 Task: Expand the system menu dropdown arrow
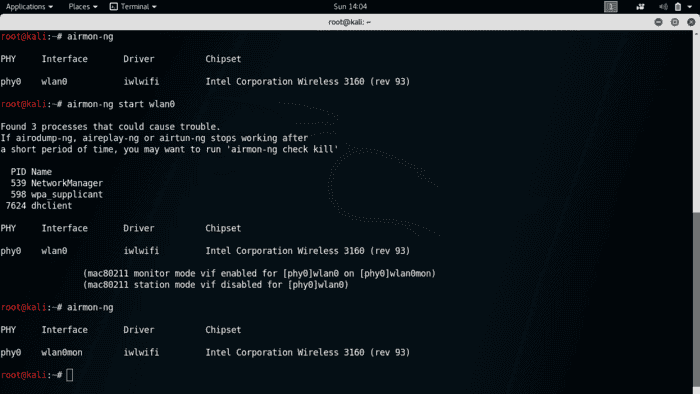pos(690,7)
